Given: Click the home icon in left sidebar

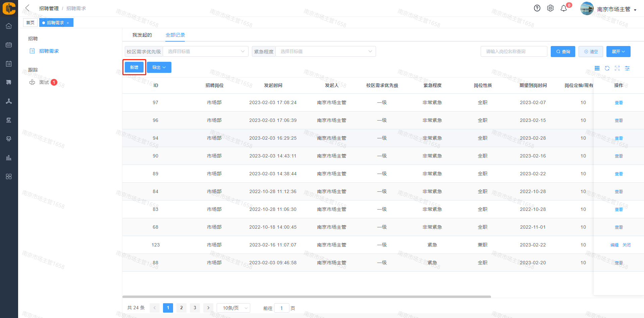Looking at the screenshot, I should click(x=9, y=26).
